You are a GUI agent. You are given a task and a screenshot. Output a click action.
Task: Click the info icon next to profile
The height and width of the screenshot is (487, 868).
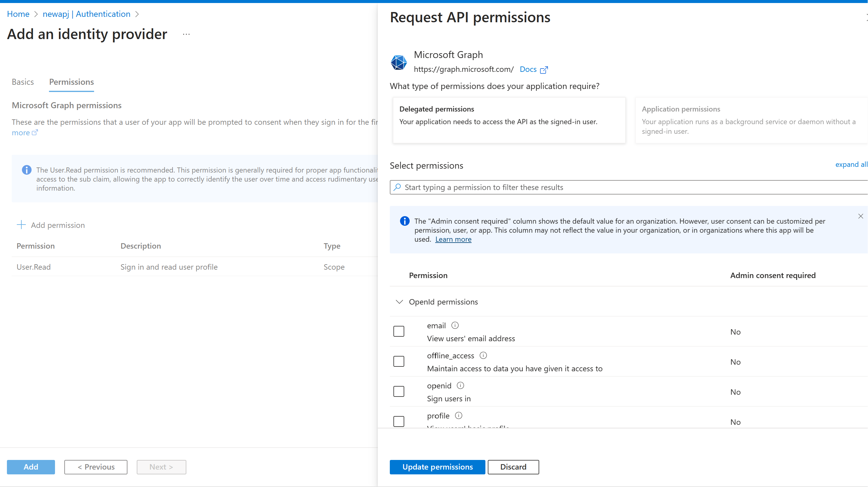(459, 415)
